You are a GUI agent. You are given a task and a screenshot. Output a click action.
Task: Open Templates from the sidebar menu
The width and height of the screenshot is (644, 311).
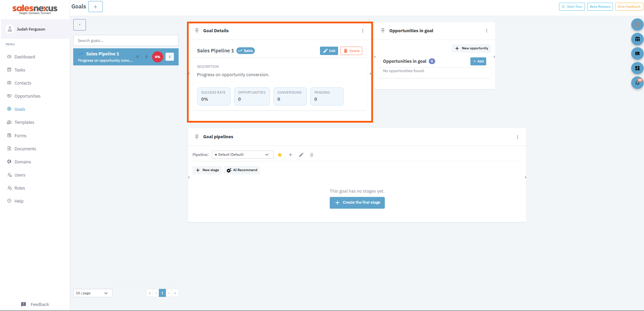point(24,122)
